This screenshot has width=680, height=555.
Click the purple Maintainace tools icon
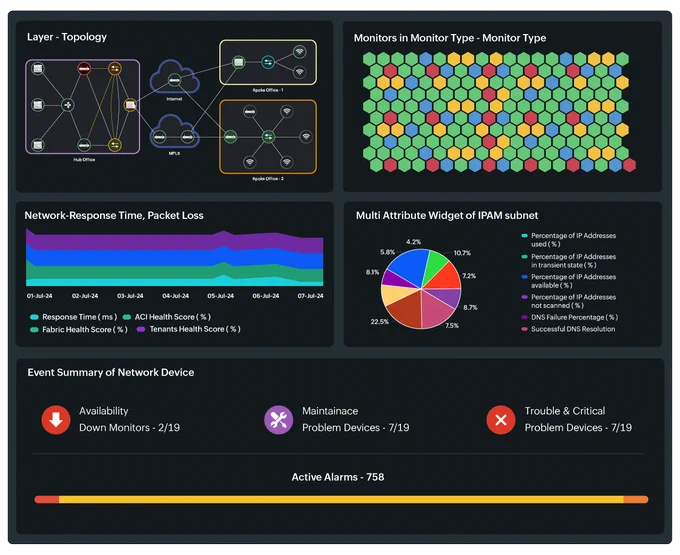(278, 419)
